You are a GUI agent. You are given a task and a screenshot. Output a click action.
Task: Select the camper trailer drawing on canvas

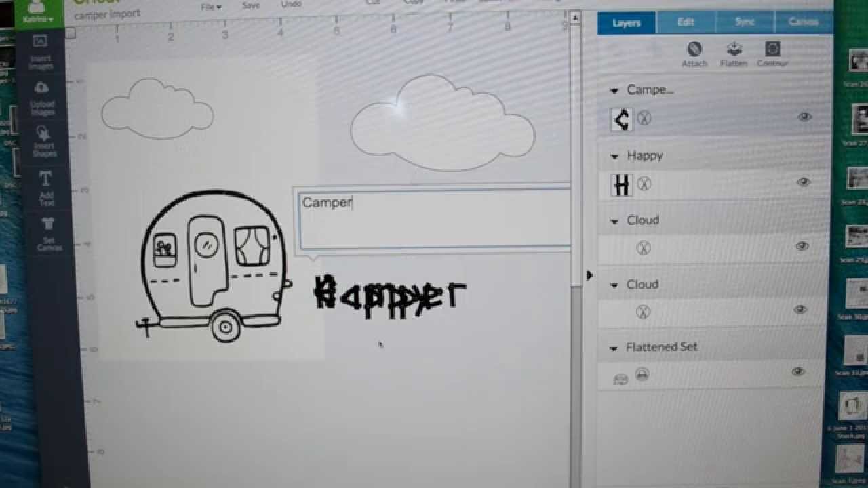point(214,266)
